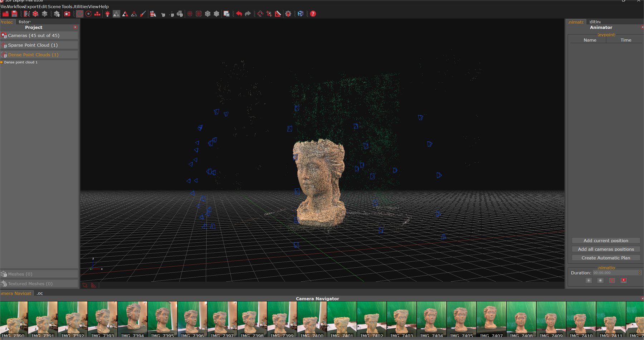Viewport: 644px width, 340px height.
Task: Close the Animator panel
Action: (x=642, y=27)
